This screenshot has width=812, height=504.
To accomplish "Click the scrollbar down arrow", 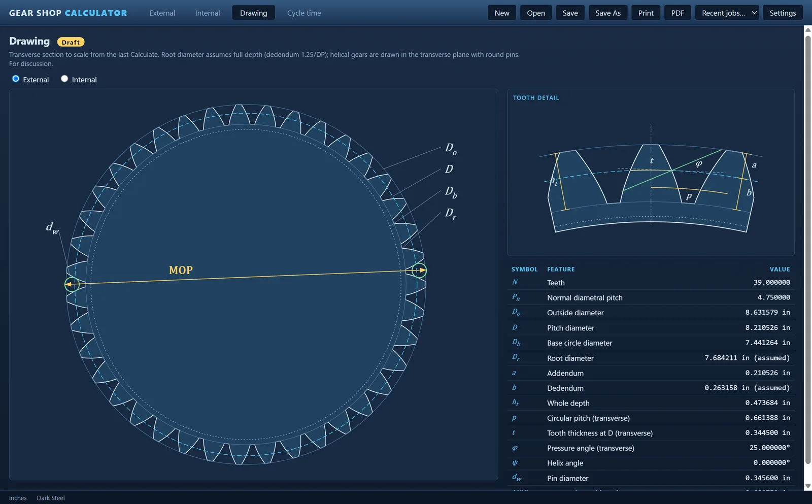I will 808,486.
